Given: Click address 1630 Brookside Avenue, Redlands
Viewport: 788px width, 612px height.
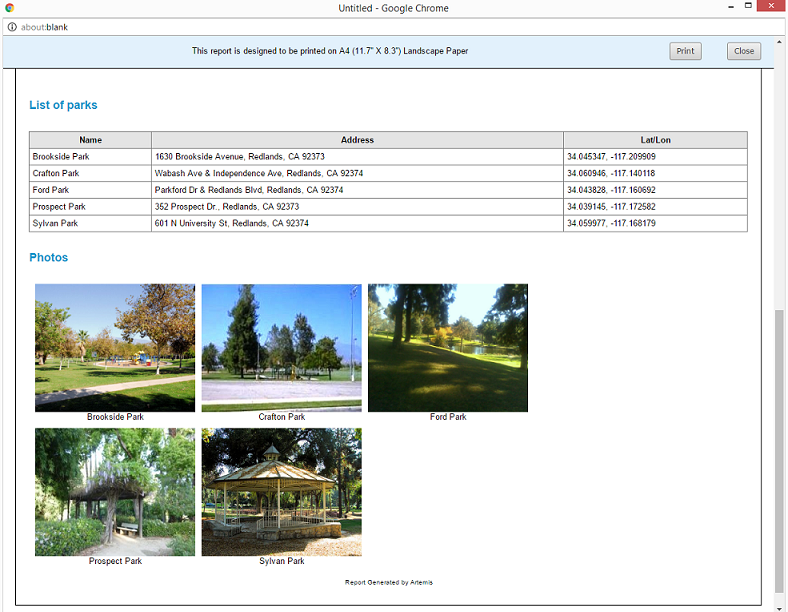Looking at the screenshot, I should (240, 157).
